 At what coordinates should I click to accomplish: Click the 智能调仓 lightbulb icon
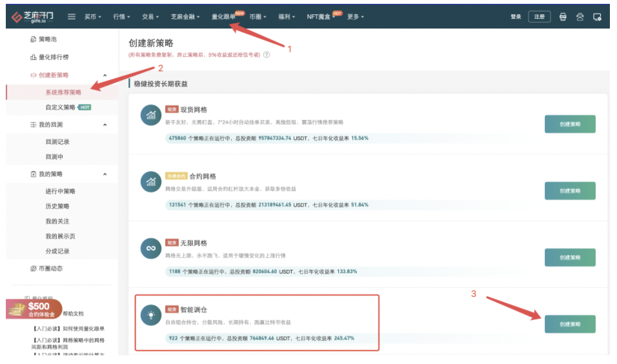tap(151, 315)
